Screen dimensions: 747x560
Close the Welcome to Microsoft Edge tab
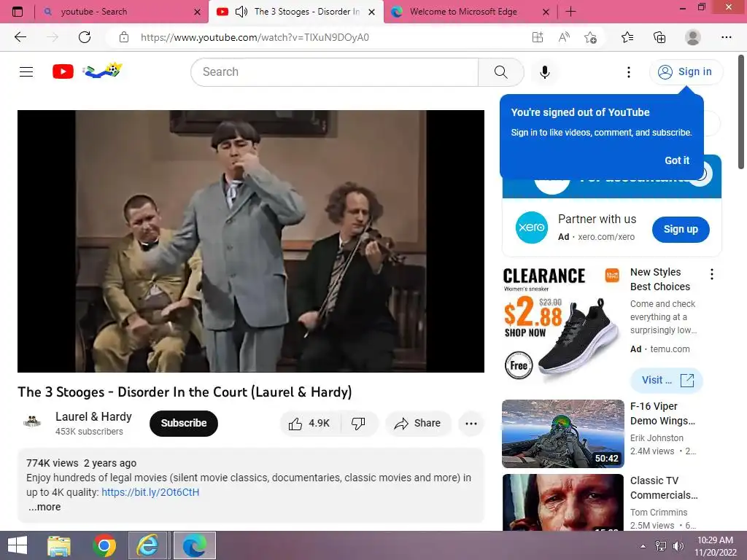tap(546, 12)
